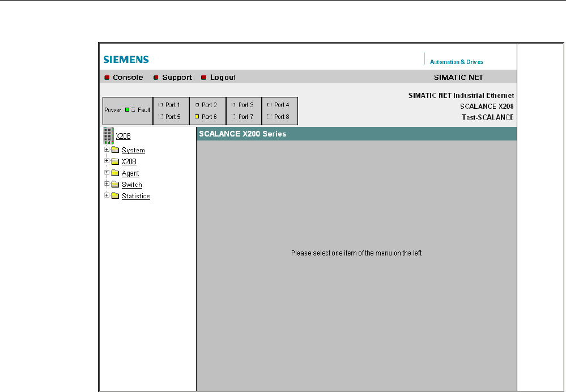Click the green Power LED indicator

coord(127,110)
